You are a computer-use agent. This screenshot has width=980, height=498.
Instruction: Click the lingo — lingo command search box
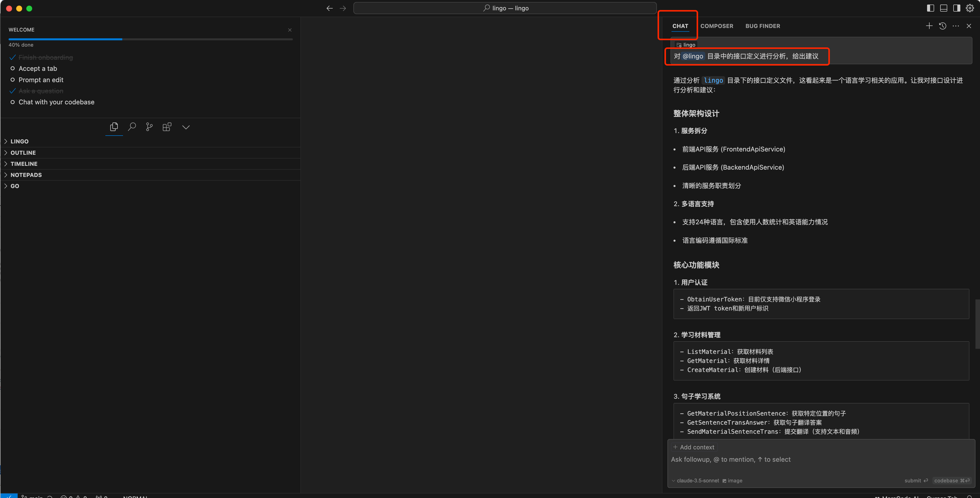click(505, 8)
